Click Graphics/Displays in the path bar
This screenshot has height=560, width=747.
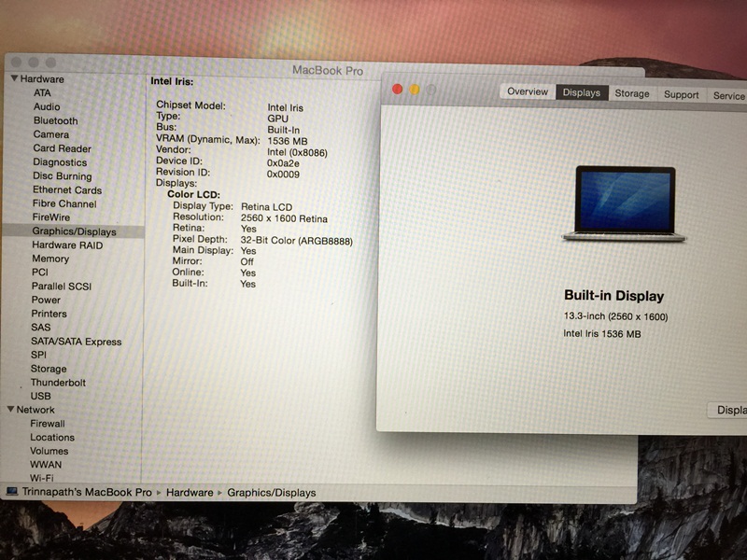tap(272, 493)
